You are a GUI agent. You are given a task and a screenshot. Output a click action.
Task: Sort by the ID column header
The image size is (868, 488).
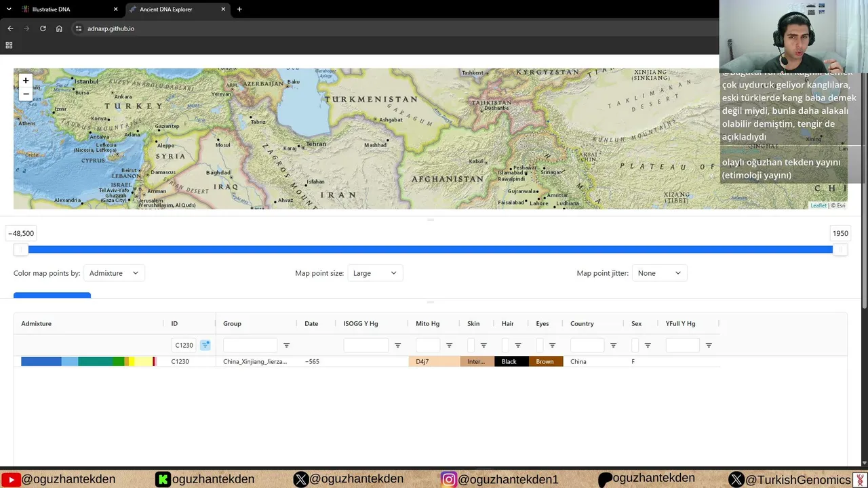[174, 323]
